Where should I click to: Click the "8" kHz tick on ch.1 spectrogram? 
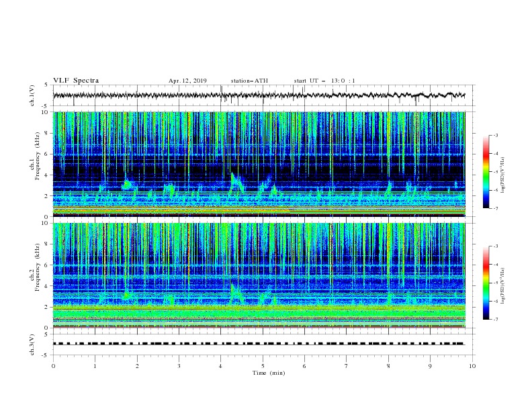pos(47,133)
